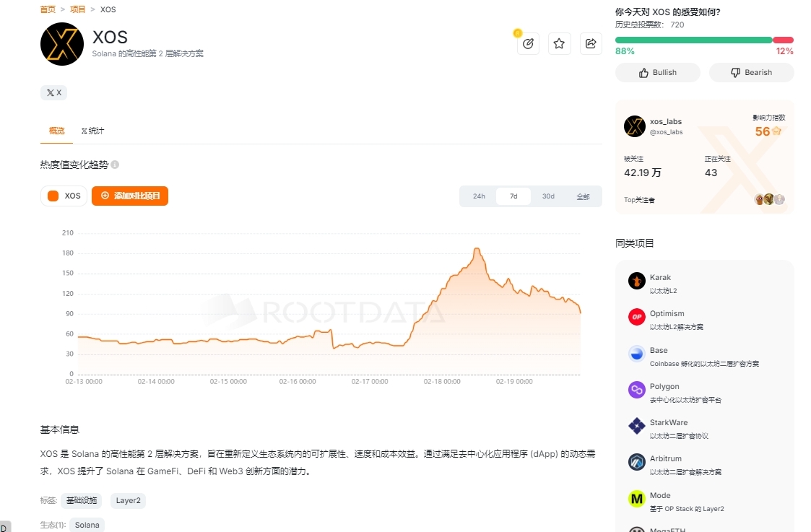
Task: Vote Bearish on XOS
Action: (751, 72)
